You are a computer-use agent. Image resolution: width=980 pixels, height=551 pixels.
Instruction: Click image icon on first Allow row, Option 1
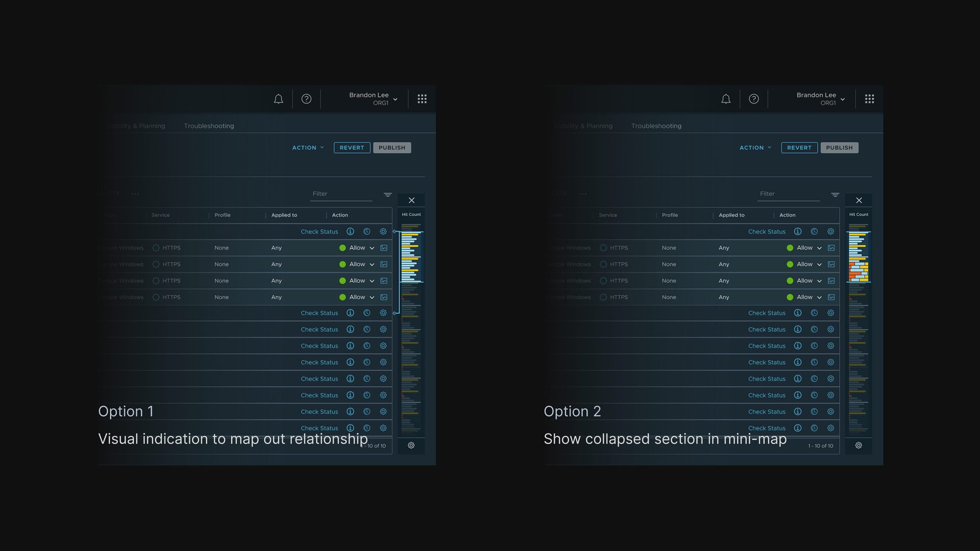click(x=384, y=248)
